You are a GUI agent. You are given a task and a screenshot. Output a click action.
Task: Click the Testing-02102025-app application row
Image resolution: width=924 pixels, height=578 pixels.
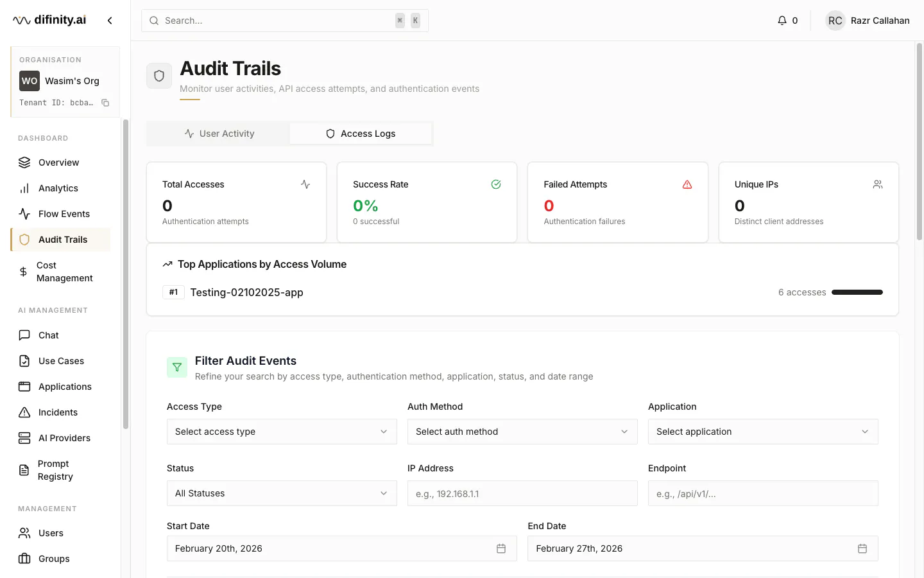tap(522, 292)
